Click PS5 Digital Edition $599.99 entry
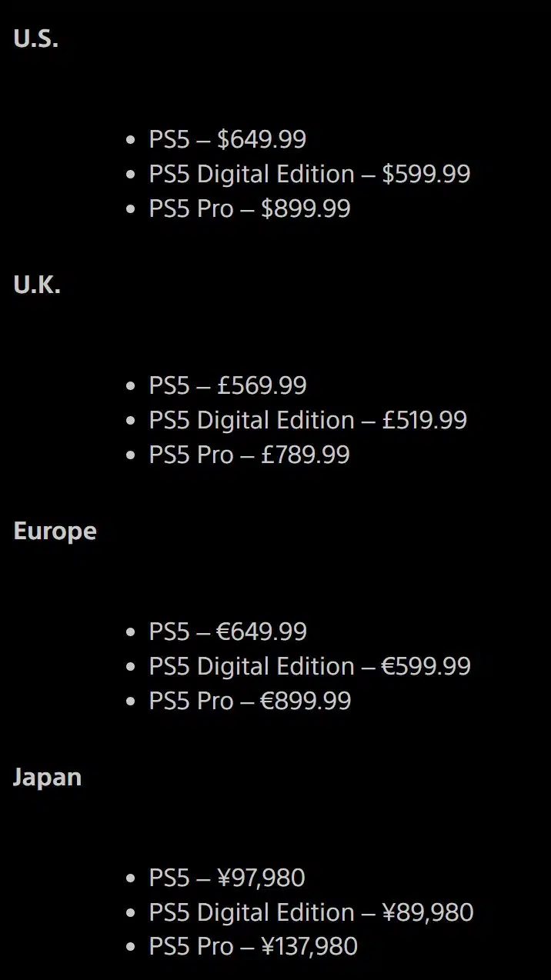 309,174
